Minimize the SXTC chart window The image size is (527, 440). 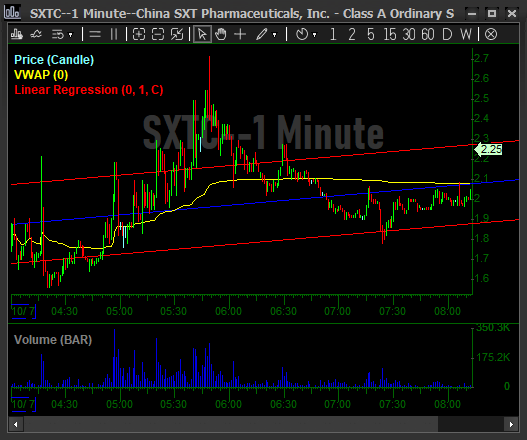point(472,14)
